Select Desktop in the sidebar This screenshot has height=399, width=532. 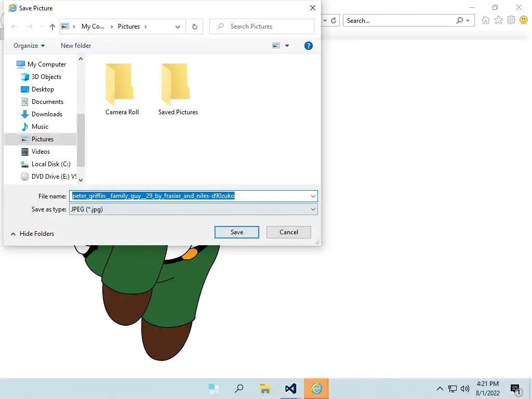click(37, 89)
